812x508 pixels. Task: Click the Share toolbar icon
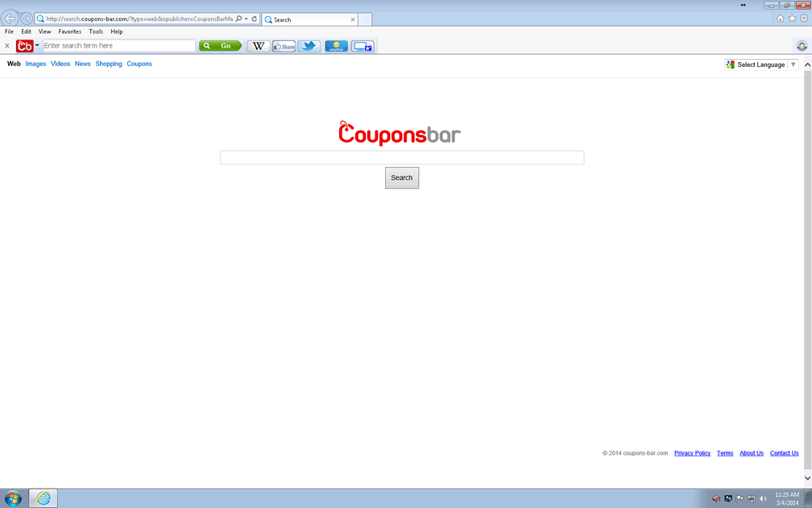(284, 46)
